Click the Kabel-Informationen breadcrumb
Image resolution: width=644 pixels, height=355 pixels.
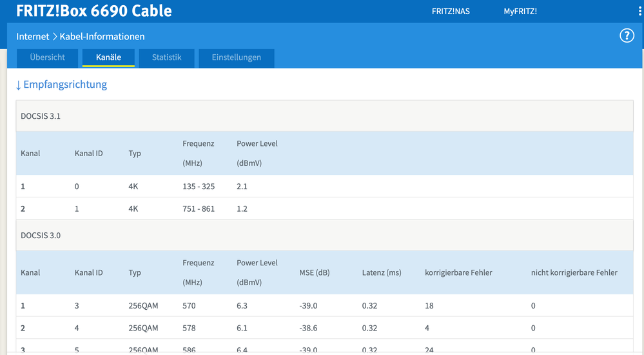coord(102,37)
